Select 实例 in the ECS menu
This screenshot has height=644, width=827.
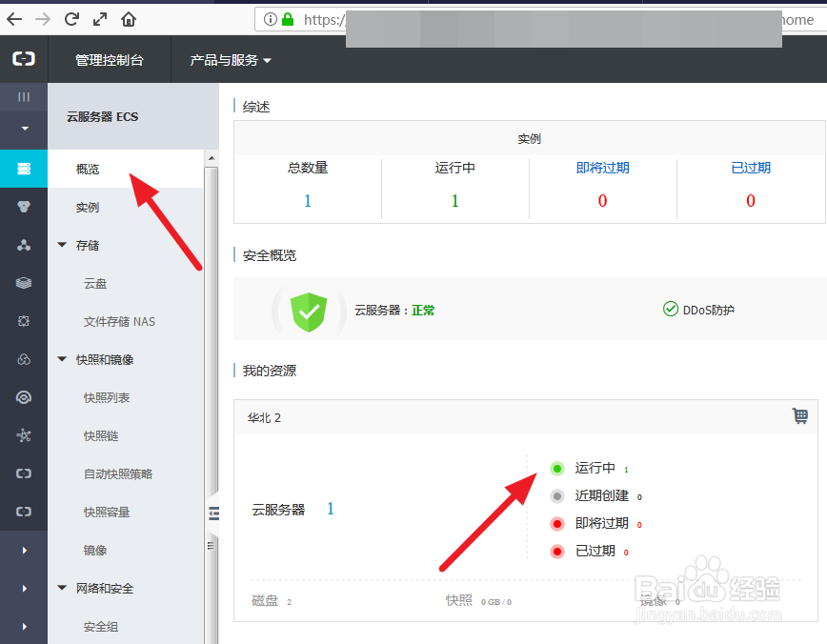coord(88,208)
